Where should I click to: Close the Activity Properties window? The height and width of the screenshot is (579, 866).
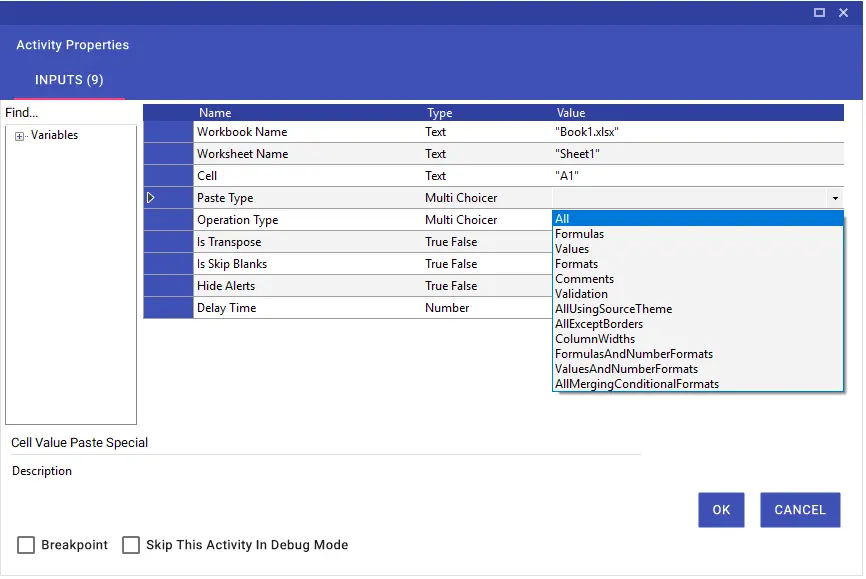pyautogui.click(x=843, y=12)
